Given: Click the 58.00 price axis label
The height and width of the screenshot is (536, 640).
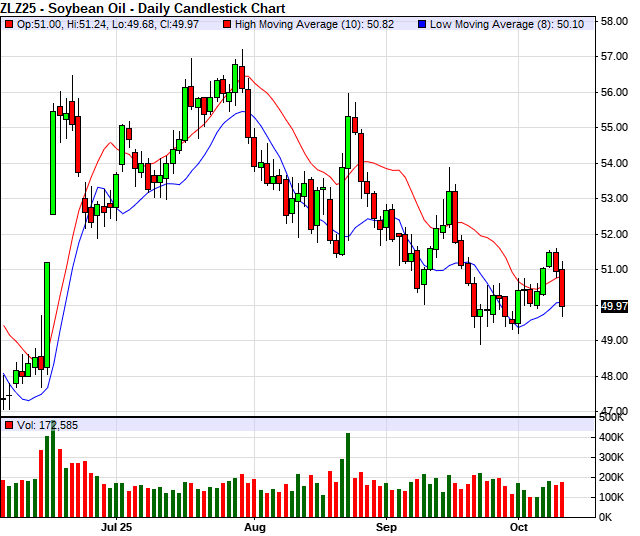Looking at the screenshot, I should pos(614,21).
